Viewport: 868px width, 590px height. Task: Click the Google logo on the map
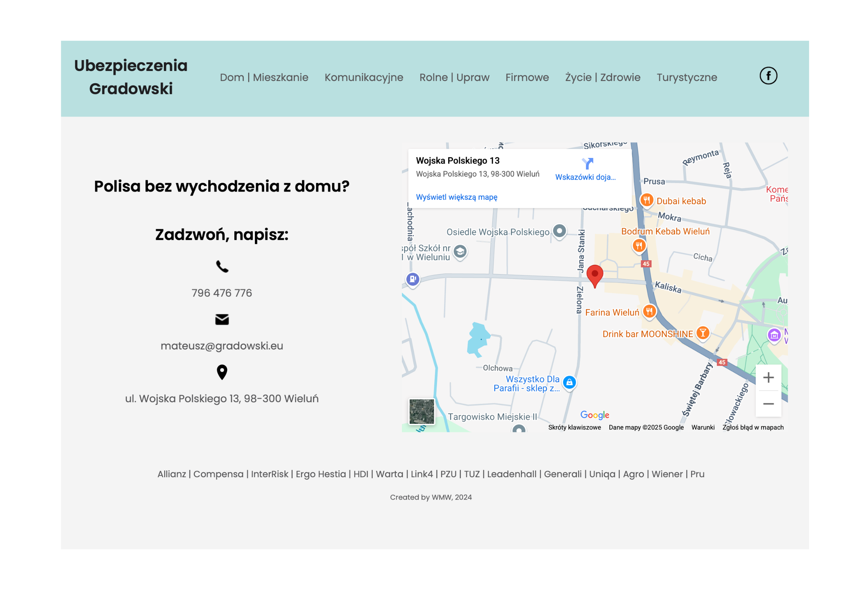594,415
